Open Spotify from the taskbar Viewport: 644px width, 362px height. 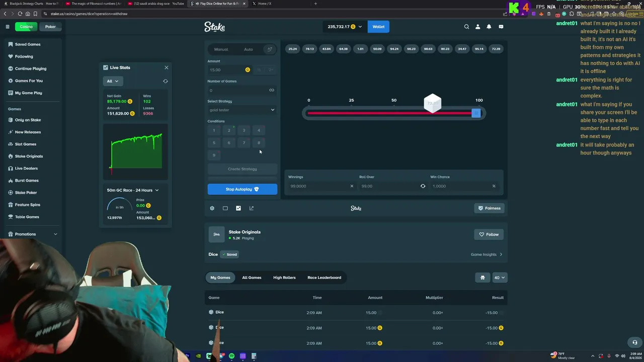pyautogui.click(x=231, y=356)
